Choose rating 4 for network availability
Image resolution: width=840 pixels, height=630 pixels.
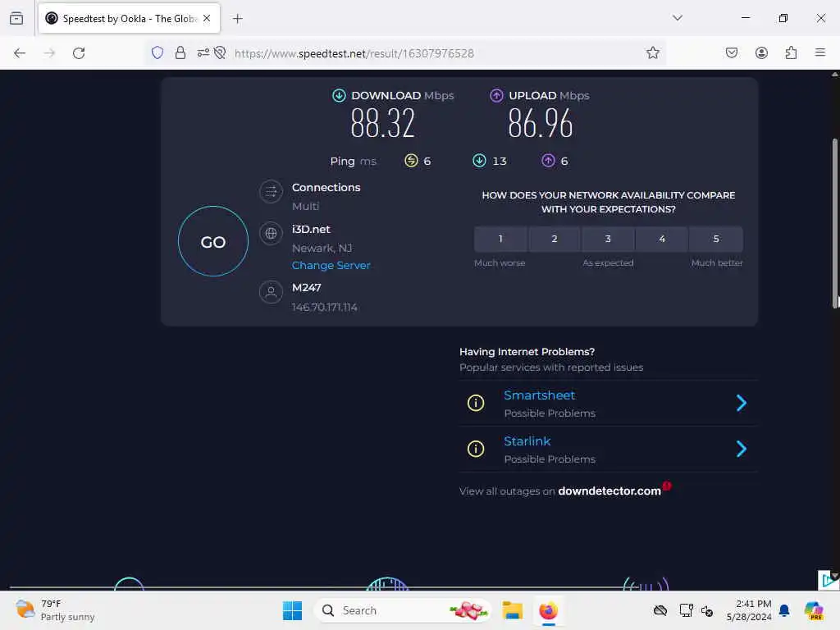click(x=662, y=239)
